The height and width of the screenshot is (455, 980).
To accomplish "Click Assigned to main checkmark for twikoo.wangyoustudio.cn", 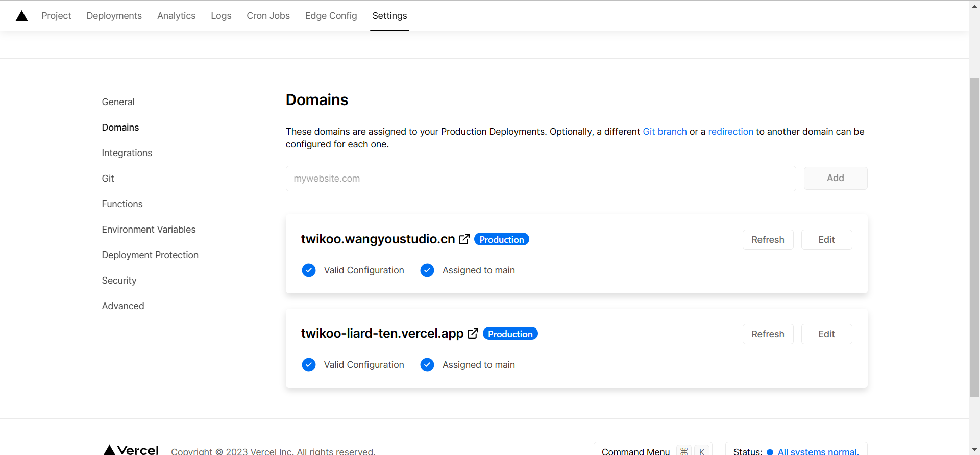I will click(427, 270).
